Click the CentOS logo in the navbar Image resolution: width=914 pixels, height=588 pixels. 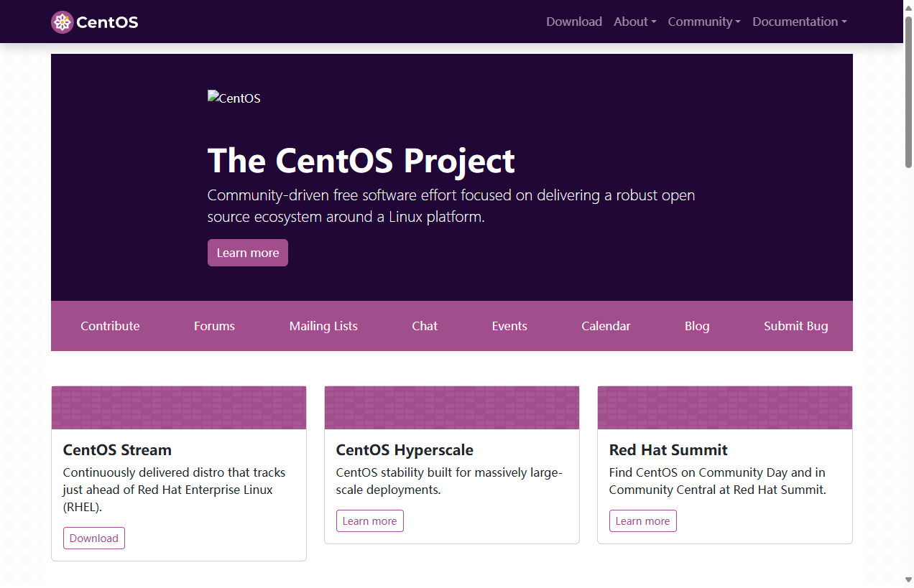[94, 22]
